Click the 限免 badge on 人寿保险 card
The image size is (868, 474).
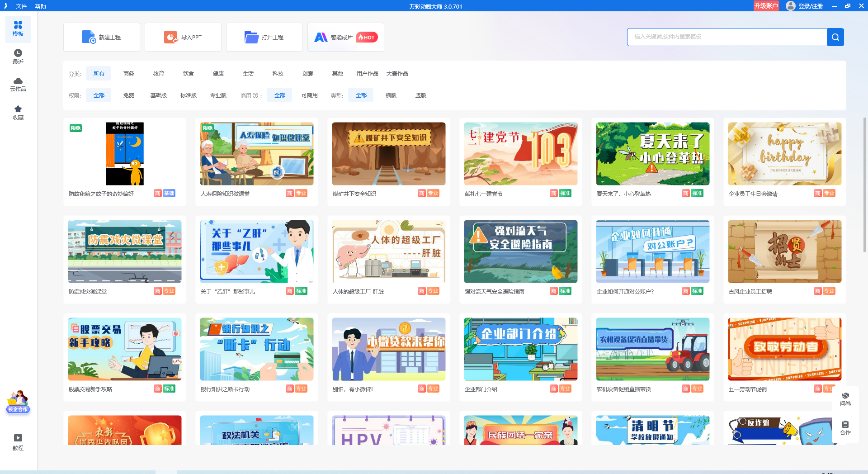pos(208,128)
